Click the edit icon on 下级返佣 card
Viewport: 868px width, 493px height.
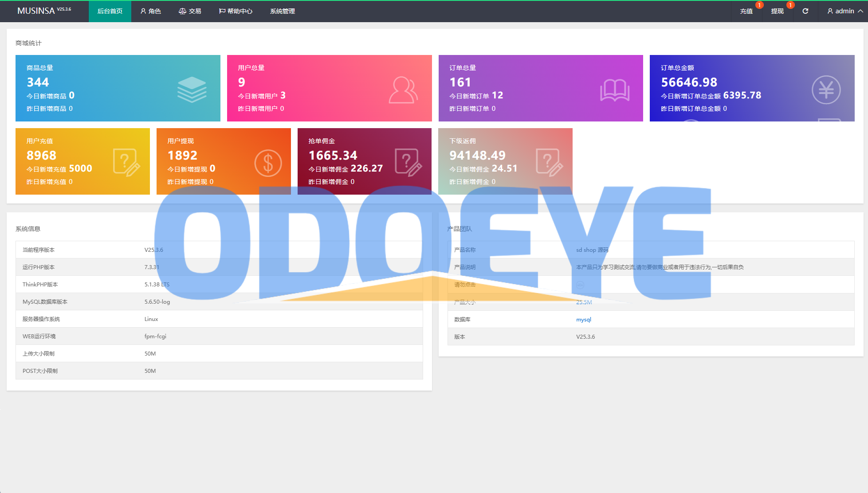click(x=549, y=163)
